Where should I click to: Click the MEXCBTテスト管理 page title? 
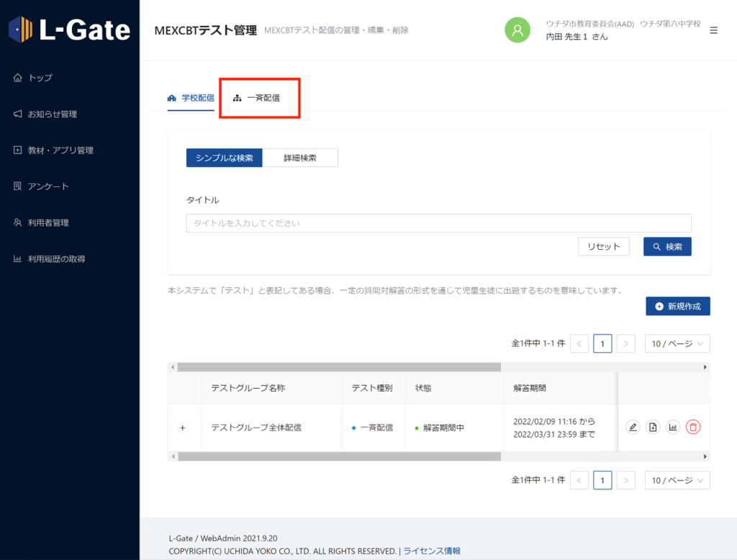point(205,30)
